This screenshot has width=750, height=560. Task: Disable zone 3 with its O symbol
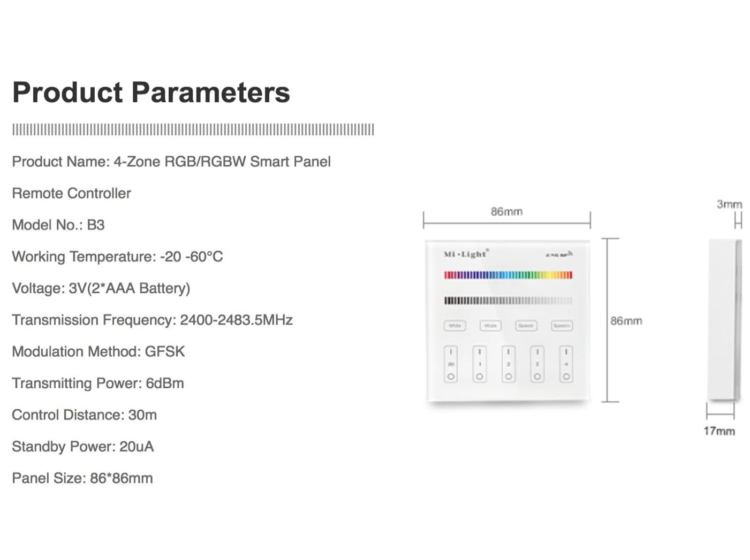click(537, 377)
